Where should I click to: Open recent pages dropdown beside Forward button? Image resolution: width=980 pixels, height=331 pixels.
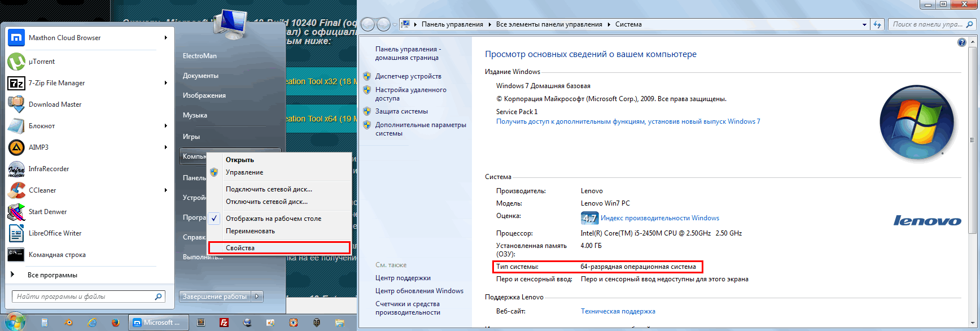394,24
